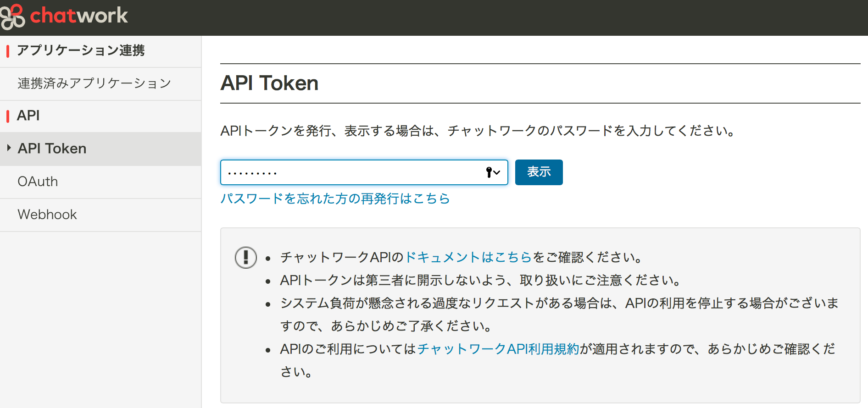Select API Token in the sidebar
Image resolution: width=868 pixels, height=408 pixels.
point(100,149)
